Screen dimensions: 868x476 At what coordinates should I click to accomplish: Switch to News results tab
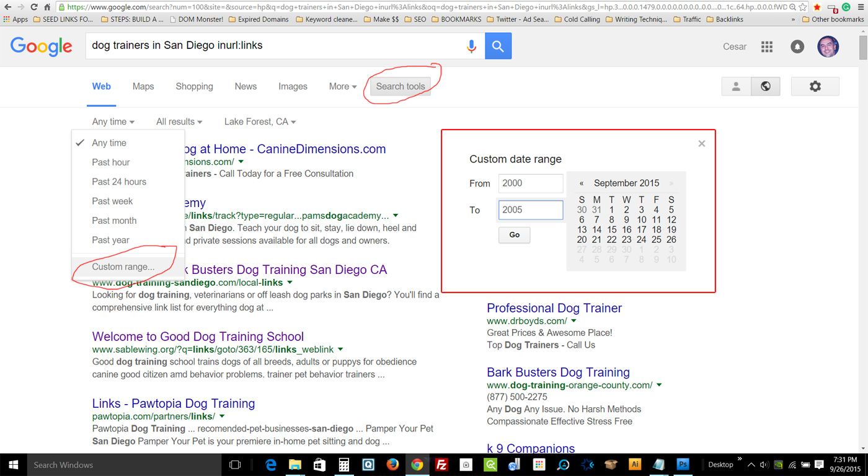(x=246, y=87)
